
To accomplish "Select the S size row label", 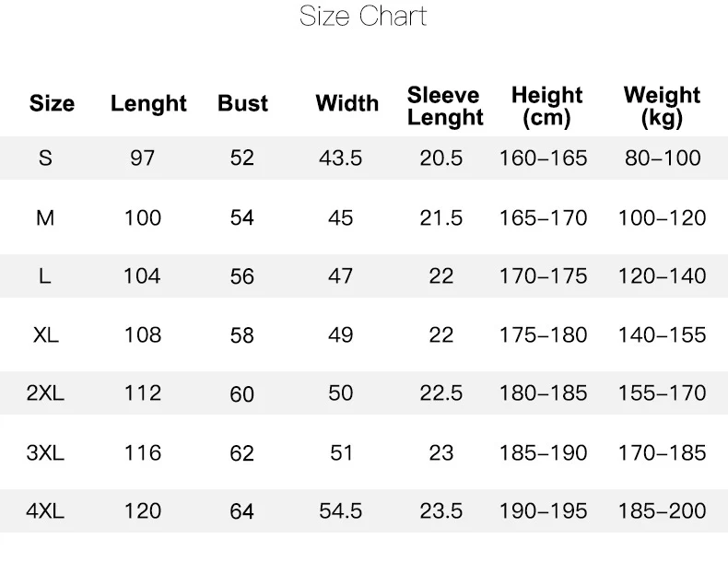I will pyautogui.click(x=45, y=158).
